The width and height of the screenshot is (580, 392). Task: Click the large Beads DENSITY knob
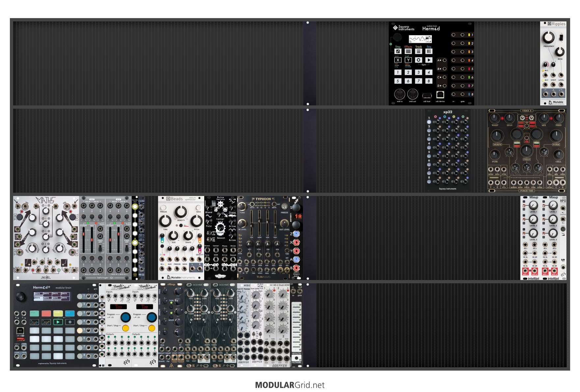[x=181, y=212]
